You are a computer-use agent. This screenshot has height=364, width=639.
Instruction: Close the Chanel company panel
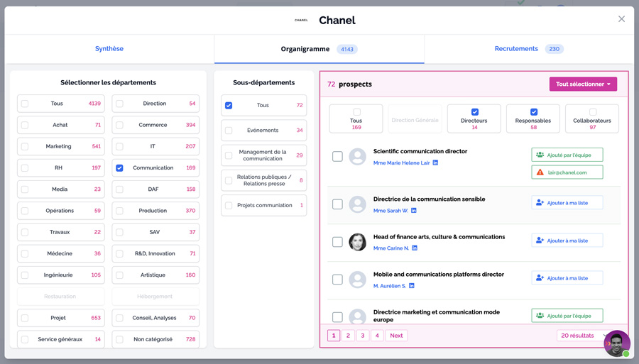click(621, 19)
